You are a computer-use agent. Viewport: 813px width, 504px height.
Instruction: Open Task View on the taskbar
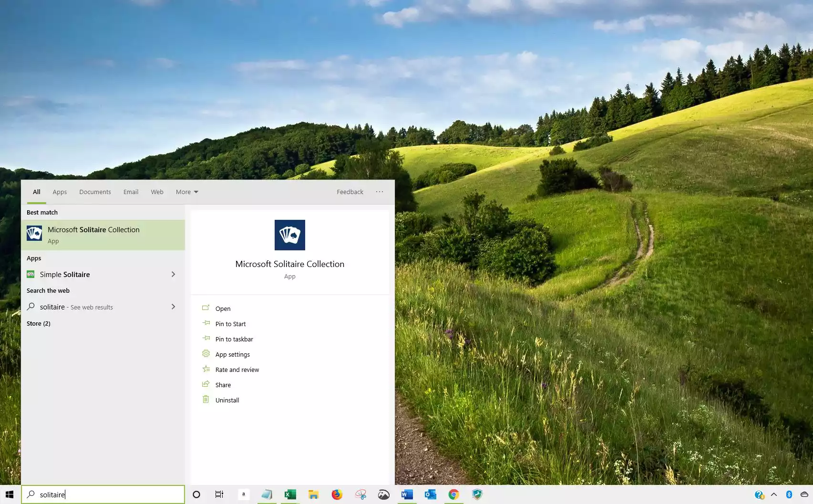pyautogui.click(x=219, y=494)
